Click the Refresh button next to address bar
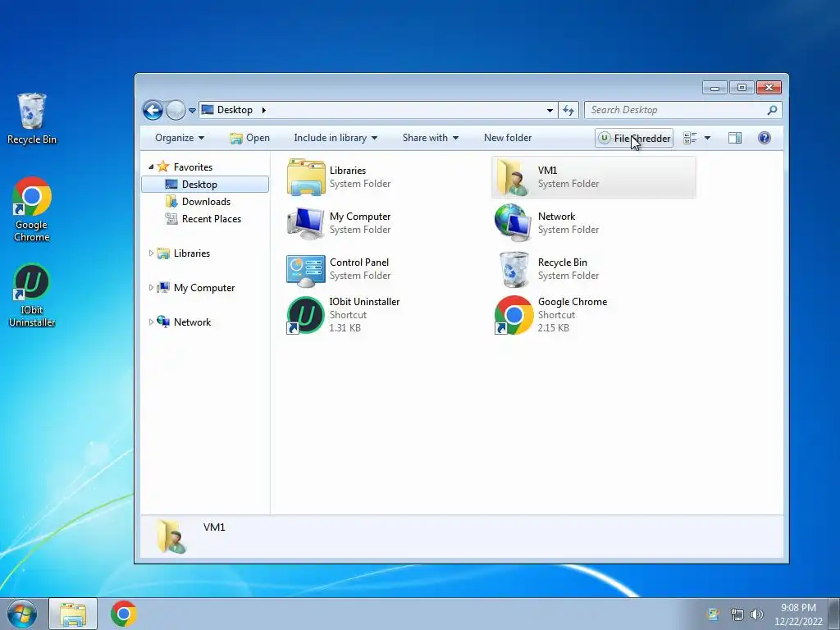The width and height of the screenshot is (840, 630). [568, 111]
